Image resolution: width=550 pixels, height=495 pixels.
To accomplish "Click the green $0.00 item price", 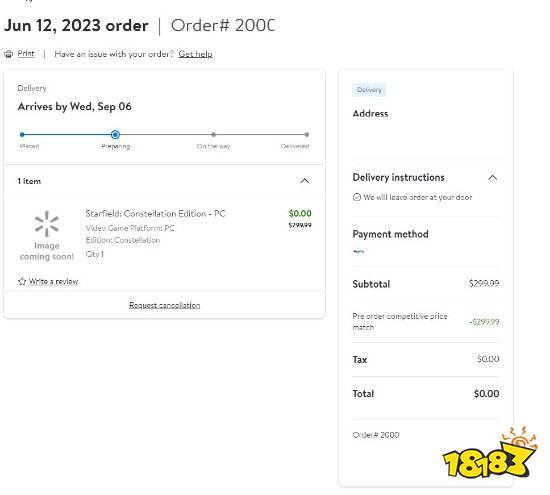I will click(x=300, y=213).
